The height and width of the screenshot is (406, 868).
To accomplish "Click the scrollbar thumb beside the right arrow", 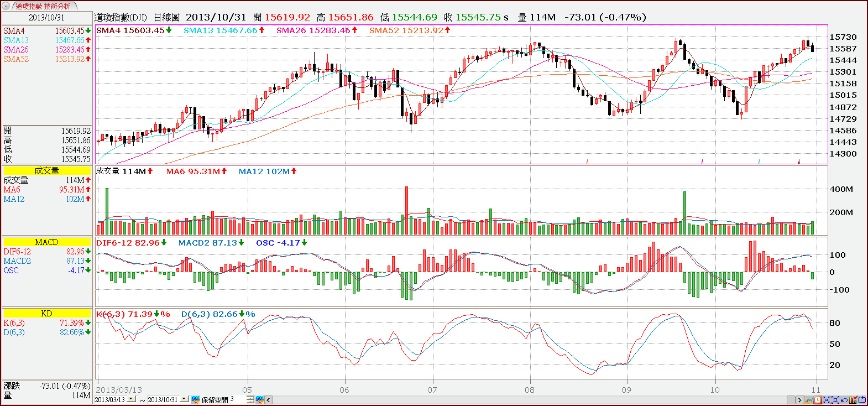I will coord(791,400).
